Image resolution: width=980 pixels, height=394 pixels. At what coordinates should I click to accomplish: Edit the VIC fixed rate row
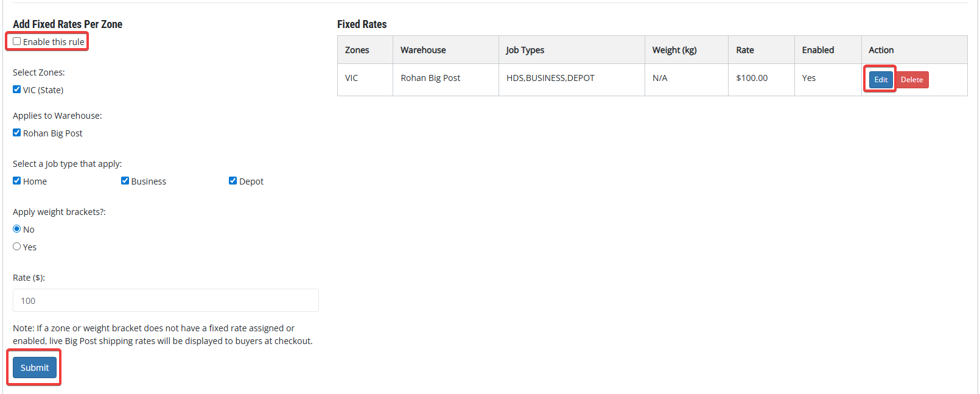tap(881, 80)
